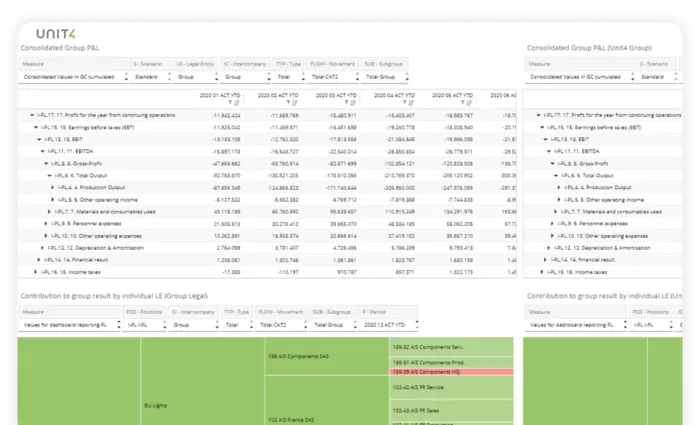Screen dimensions: 700x425
Task: Filter the 2020 01 ACT YTD column
Action: (x=230, y=103)
